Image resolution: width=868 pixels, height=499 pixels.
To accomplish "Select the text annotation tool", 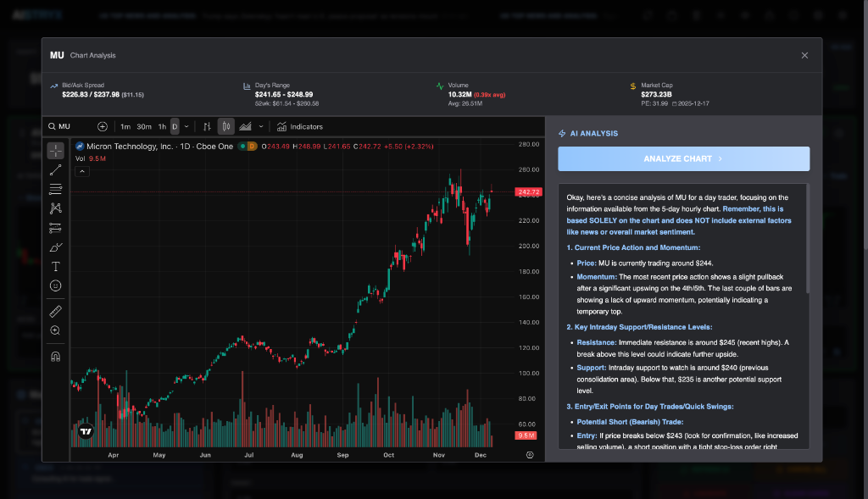I will pos(55,266).
